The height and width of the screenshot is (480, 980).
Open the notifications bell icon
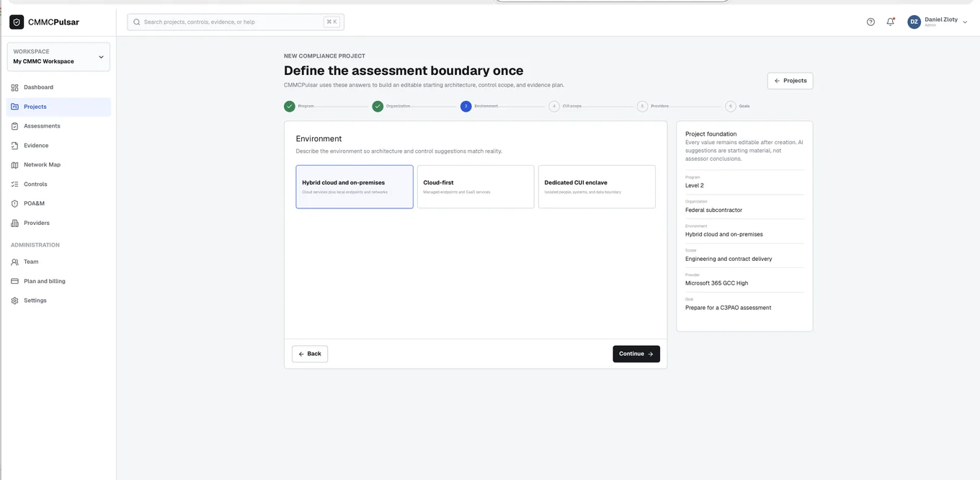coord(891,22)
